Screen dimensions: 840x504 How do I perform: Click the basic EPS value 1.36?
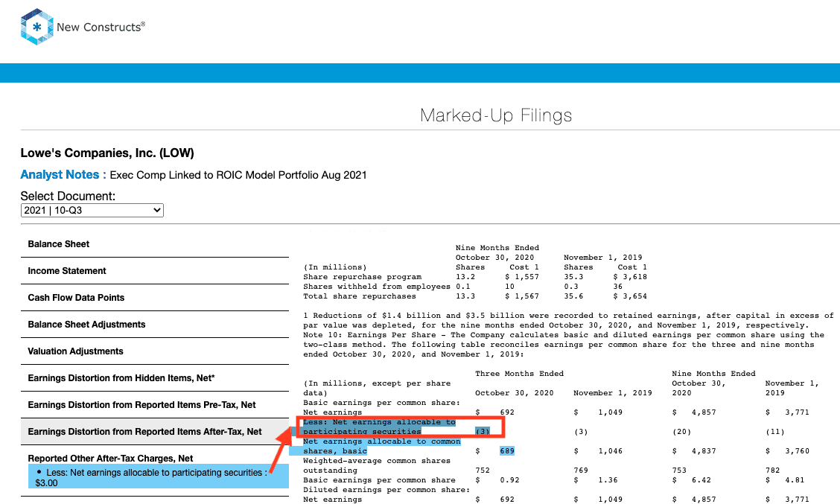(x=608, y=480)
